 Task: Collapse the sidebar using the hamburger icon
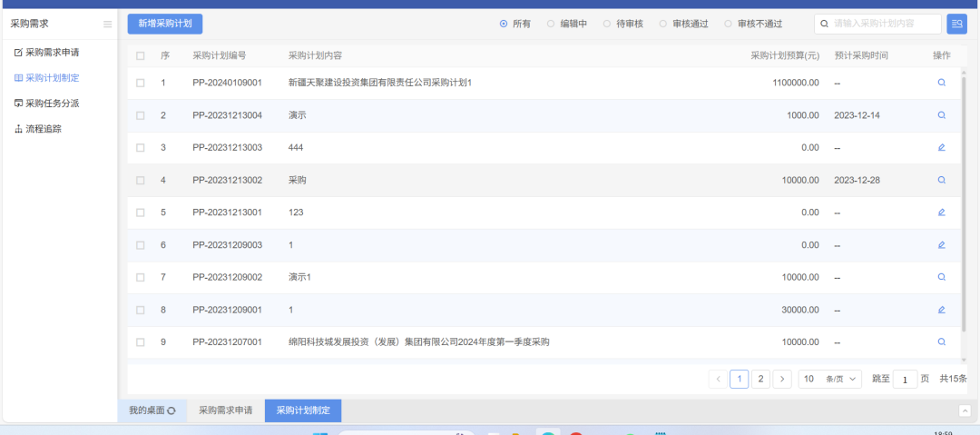click(108, 25)
